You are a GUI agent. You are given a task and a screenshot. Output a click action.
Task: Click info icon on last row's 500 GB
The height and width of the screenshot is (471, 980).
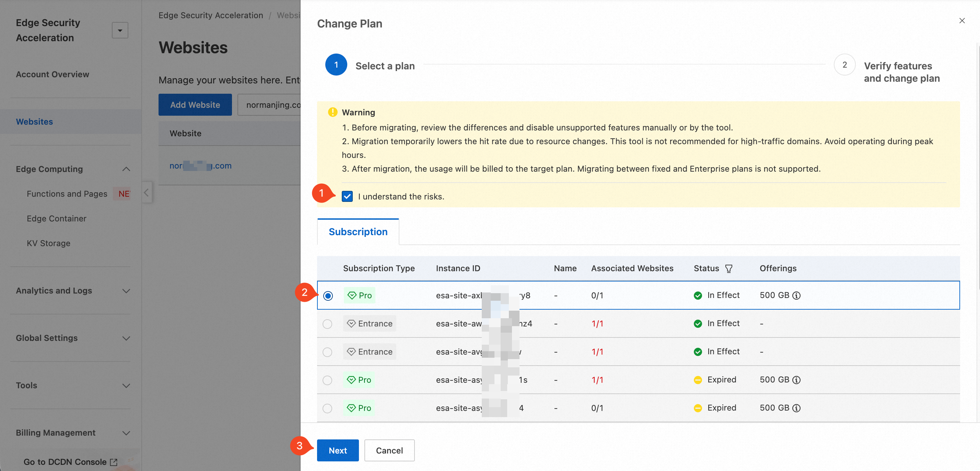tap(796, 408)
